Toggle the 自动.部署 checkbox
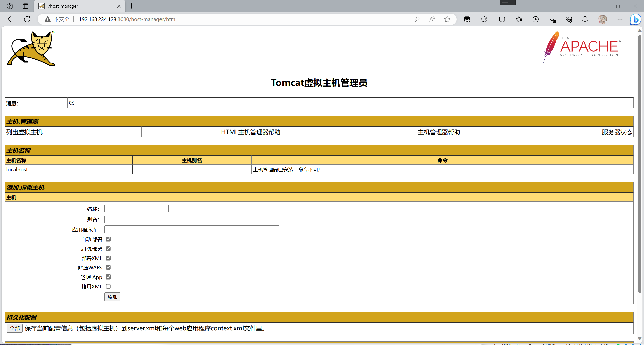Screen dimensions: 644x345 coord(108,239)
